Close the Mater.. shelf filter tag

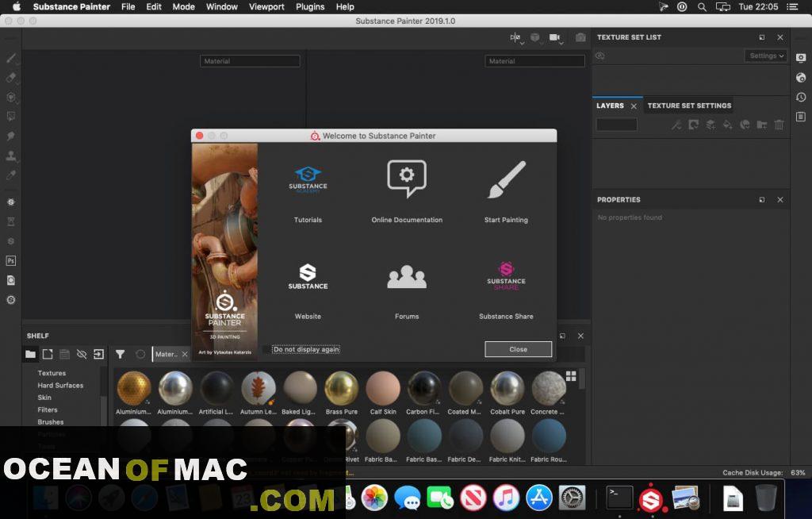[185, 354]
